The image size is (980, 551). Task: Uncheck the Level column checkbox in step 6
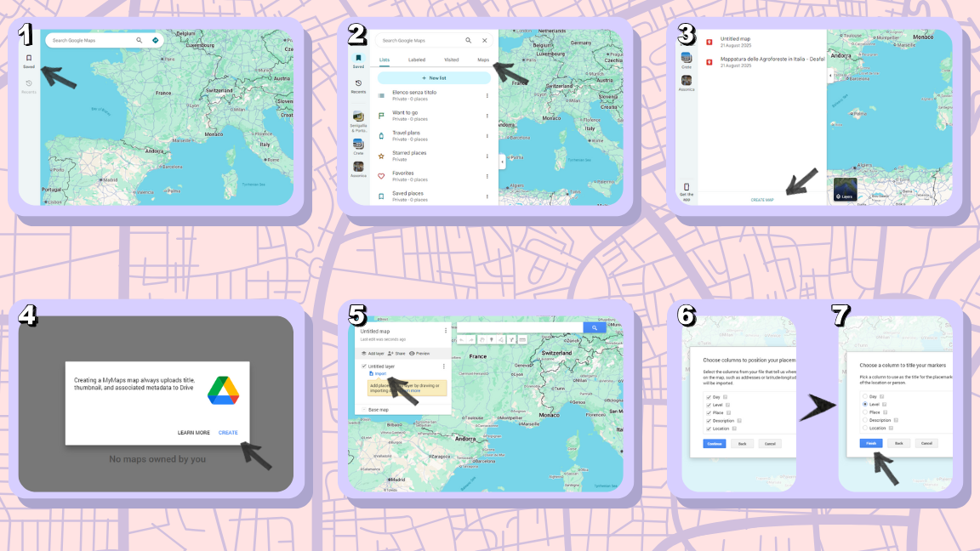[708, 405]
